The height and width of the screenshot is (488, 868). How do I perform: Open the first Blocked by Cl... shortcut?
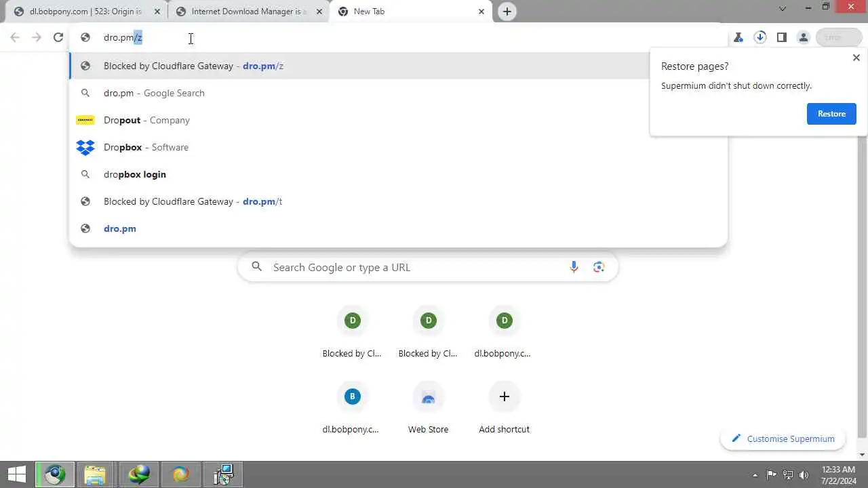tap(352, 331)
